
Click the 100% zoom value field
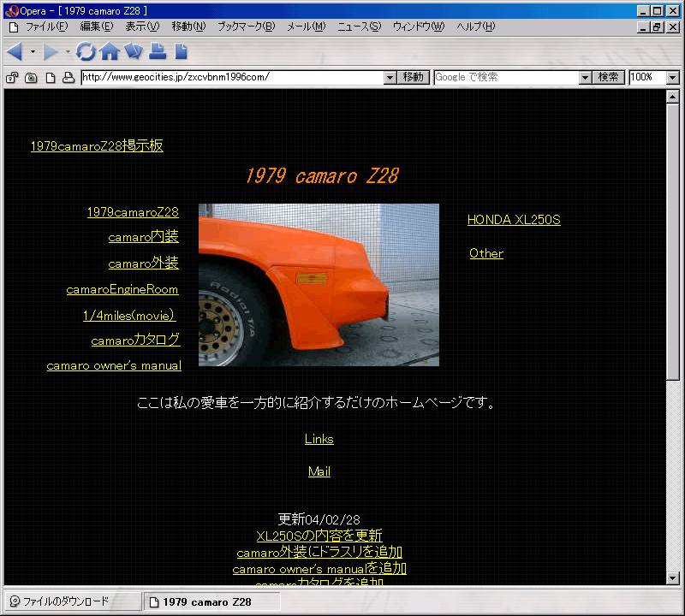point(648,78)
